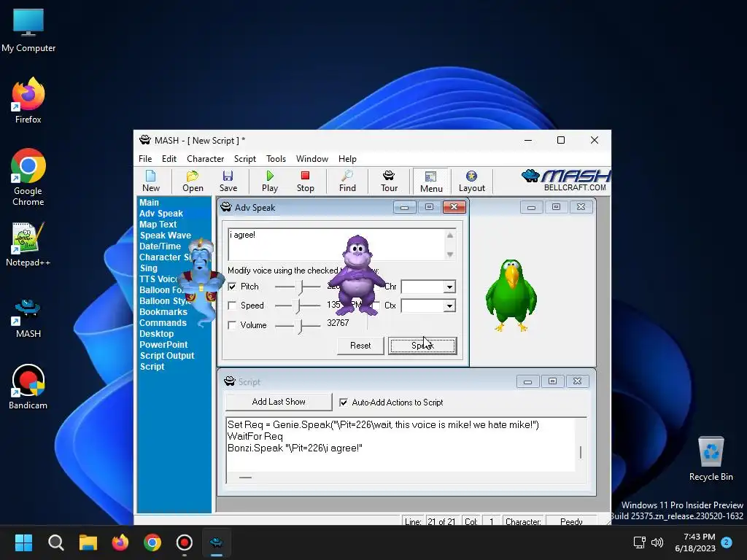Enable the Speed checkbox
The width and height of the screenshot is (747, 560).
point(232,306)
